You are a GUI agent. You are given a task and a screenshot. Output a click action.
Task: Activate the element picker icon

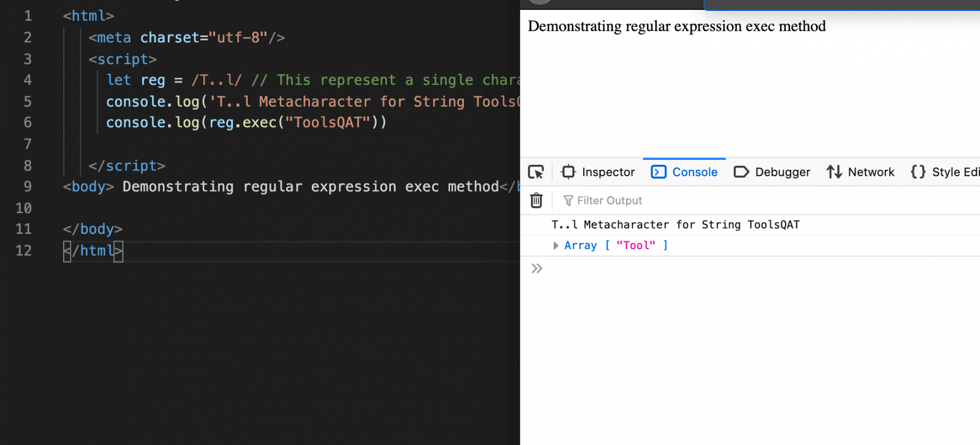click(536, 172)
